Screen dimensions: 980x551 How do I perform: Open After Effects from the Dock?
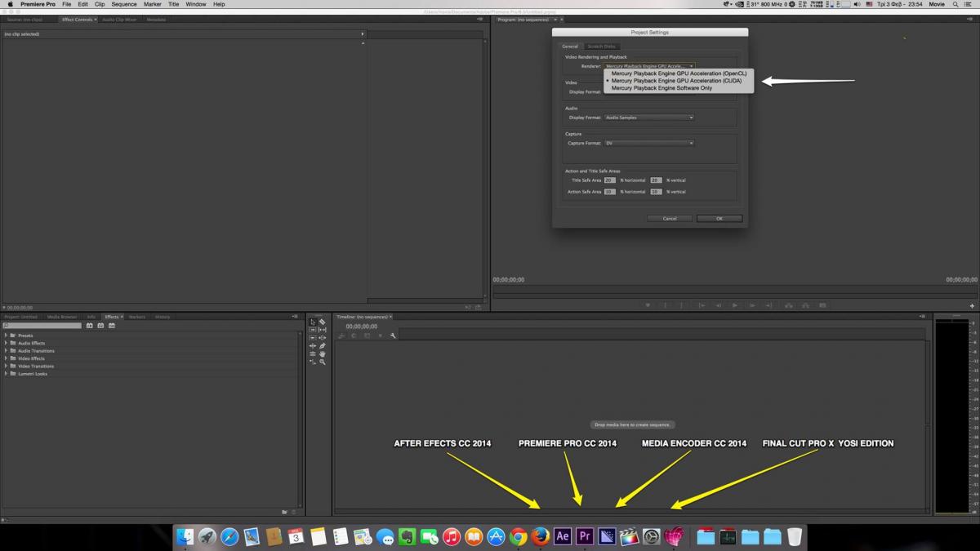point(563,536)
